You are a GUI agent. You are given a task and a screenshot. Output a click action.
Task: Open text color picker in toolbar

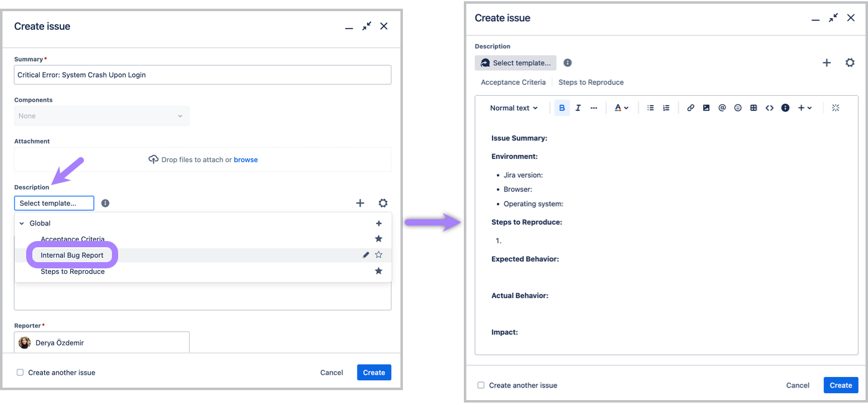621,108
